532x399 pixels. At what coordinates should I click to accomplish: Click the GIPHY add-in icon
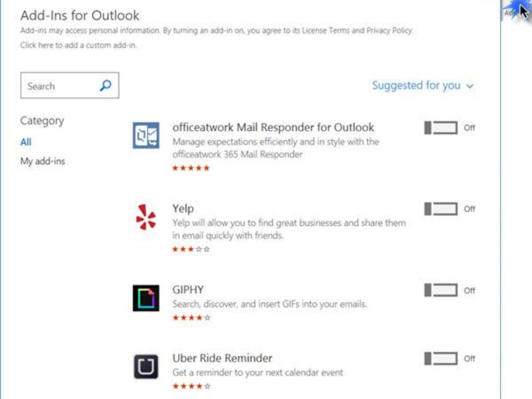point(146,298)
